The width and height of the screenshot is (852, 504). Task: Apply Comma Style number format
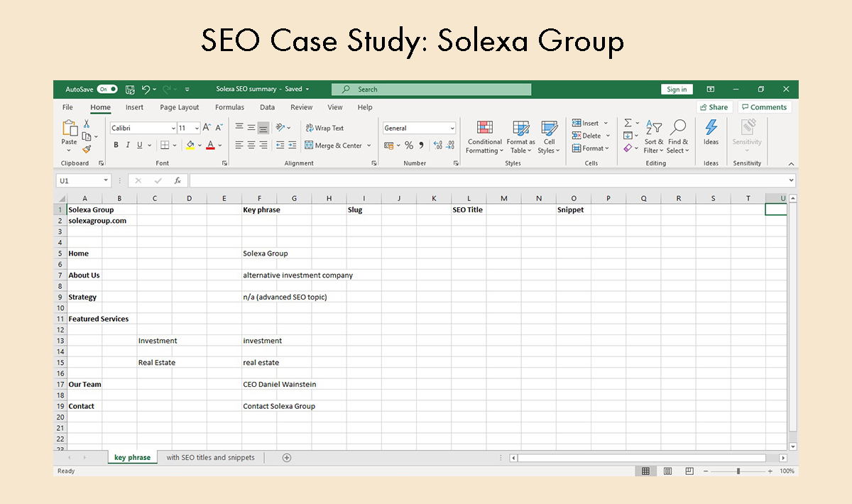(421, 146)
